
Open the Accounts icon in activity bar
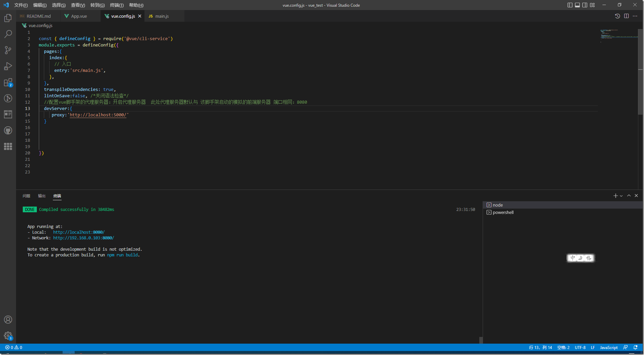tap(8, 320)
